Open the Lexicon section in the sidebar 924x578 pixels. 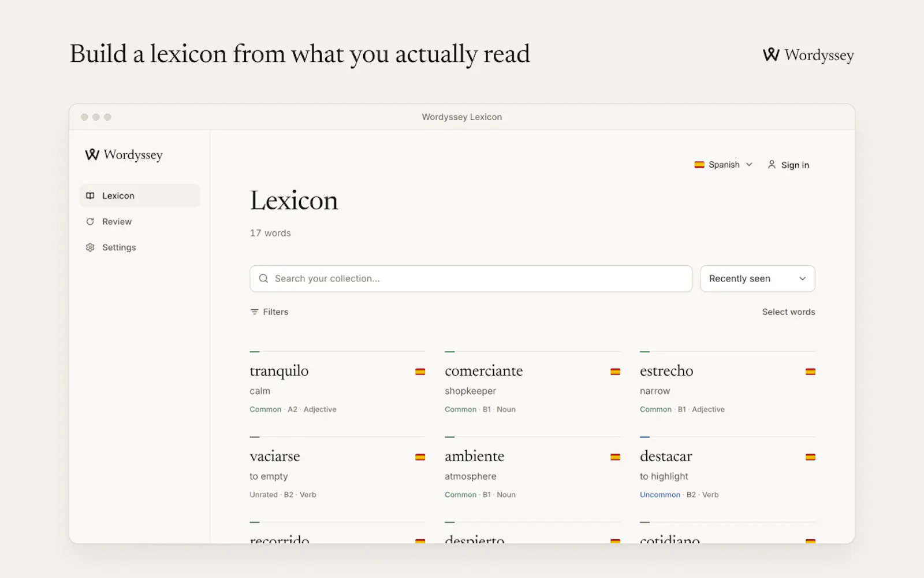(x=140, y=196)
